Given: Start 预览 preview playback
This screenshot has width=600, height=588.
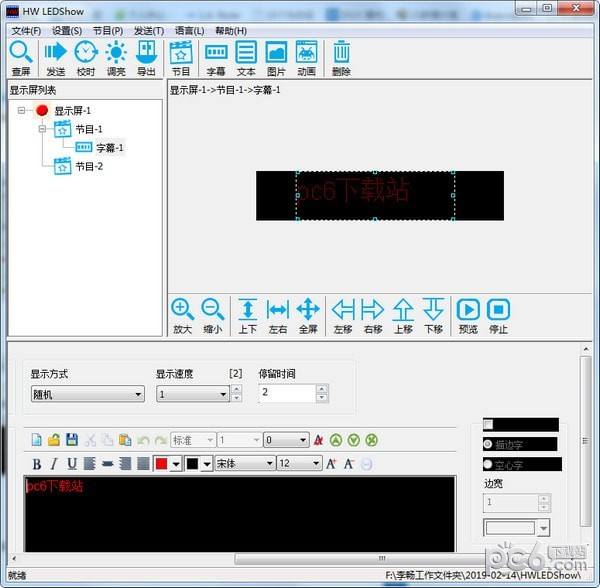Looking at the screenshot, I should point(468,315).
